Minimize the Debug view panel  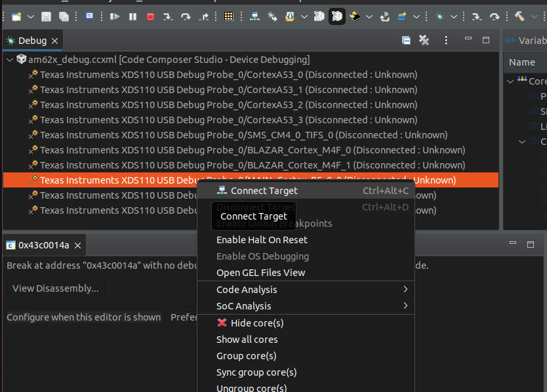point(468,39)
